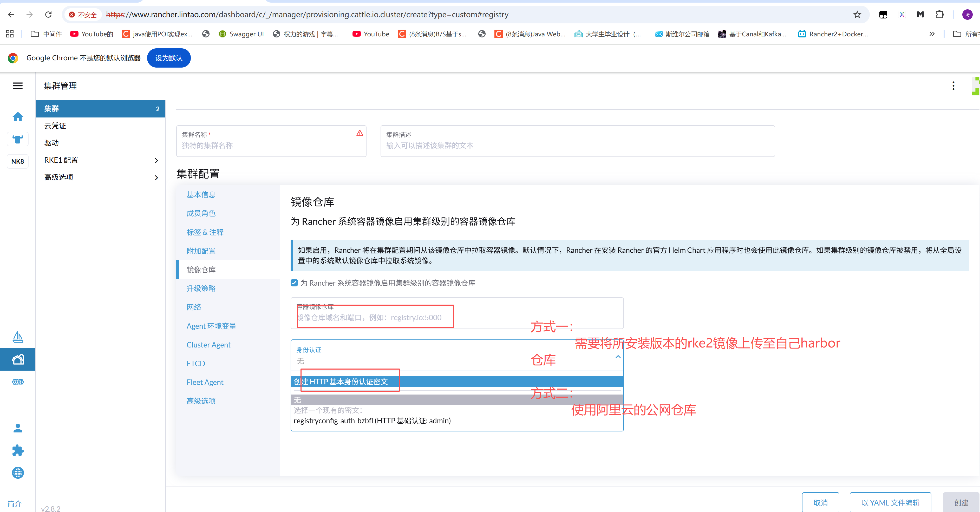
Task: Open the 简介 link
Action: (x=15, y=504)
